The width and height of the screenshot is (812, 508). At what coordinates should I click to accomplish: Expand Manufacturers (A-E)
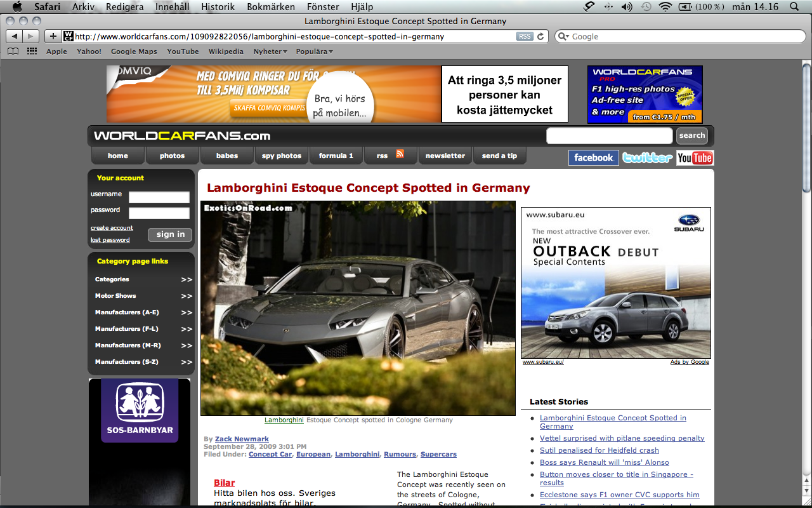tap(187, 312)
